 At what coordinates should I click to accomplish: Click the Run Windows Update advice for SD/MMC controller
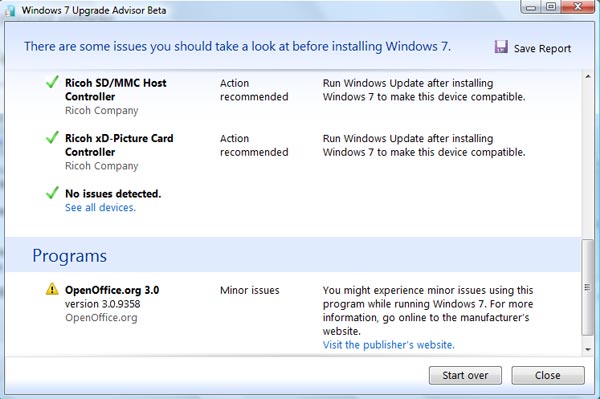click(x=424, y=90)
